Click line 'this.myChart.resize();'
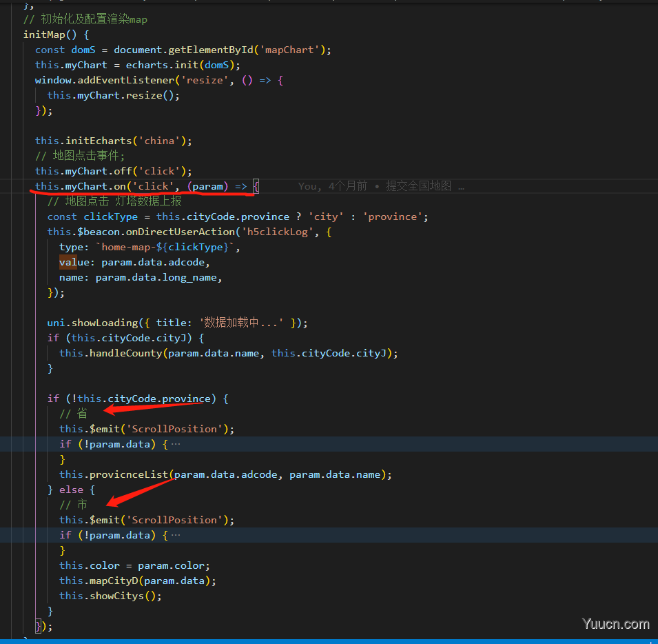Image resolution: width=658 pixels, height=644 pixels. tap(113, 95)
